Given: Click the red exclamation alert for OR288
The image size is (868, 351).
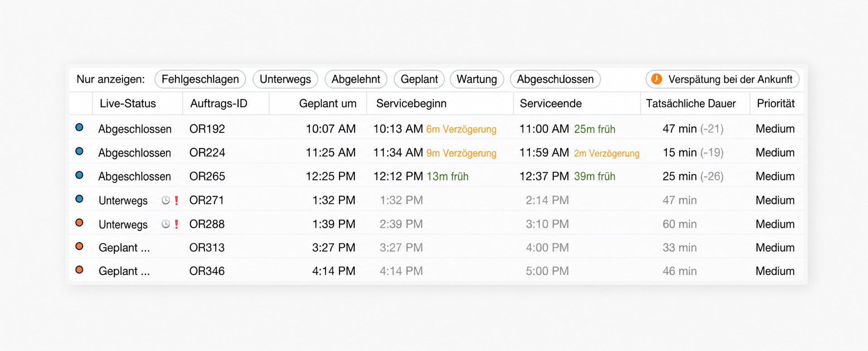Looking at the screenshot, I should tap(176, 224).
